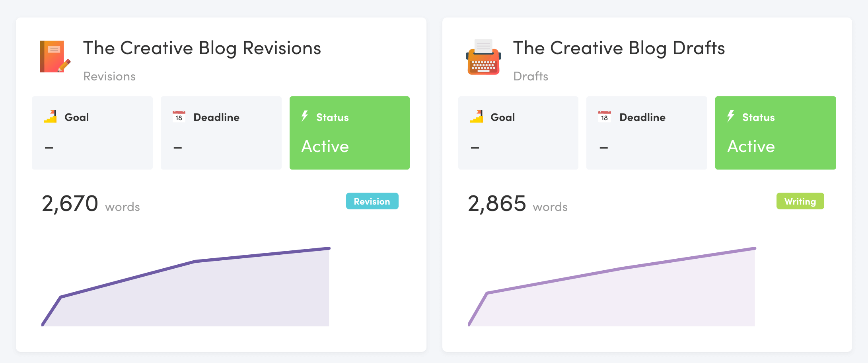This screenshot has width=868, height=363.
Task: Select the Revision phase badge
Action: 372,201
